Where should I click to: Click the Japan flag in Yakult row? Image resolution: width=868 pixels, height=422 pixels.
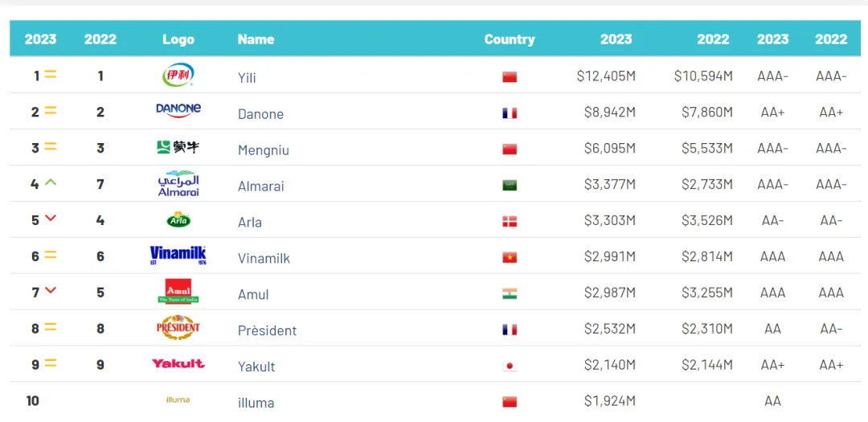[x=510, y=367]
